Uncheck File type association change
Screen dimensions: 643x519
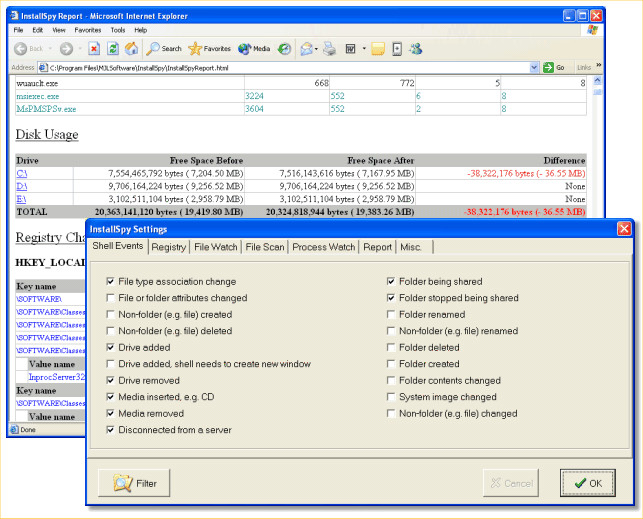[110, 282]
